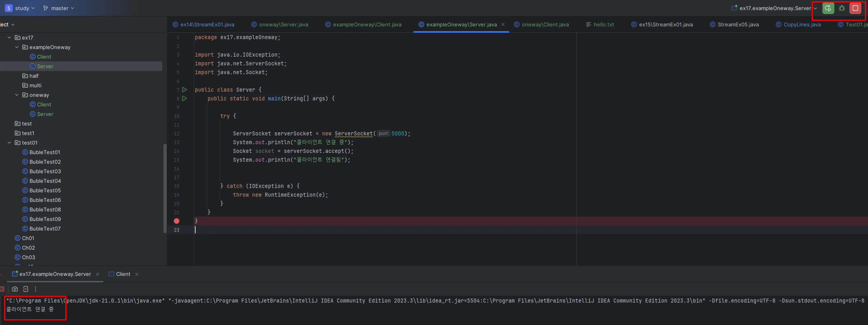868x325 pixels.
Task: Open the run configuration dropdown ex17.exampleOneway.Server
Action: click(x=775, y=8)
